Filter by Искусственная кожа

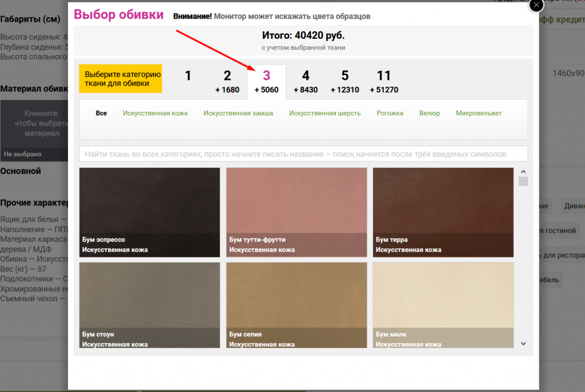coord(155,114)
